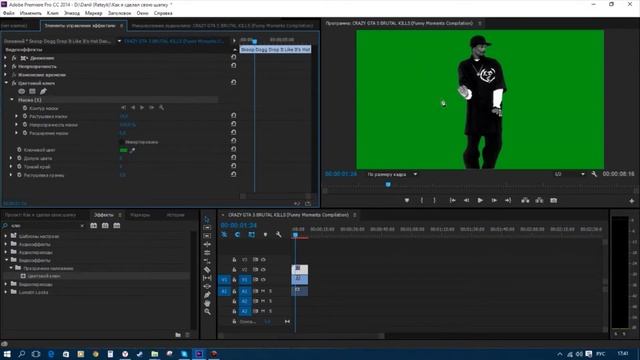Viewport: 640px width, 360px height.
Task: Export frame with camera icon
Action: click(553, 200)
